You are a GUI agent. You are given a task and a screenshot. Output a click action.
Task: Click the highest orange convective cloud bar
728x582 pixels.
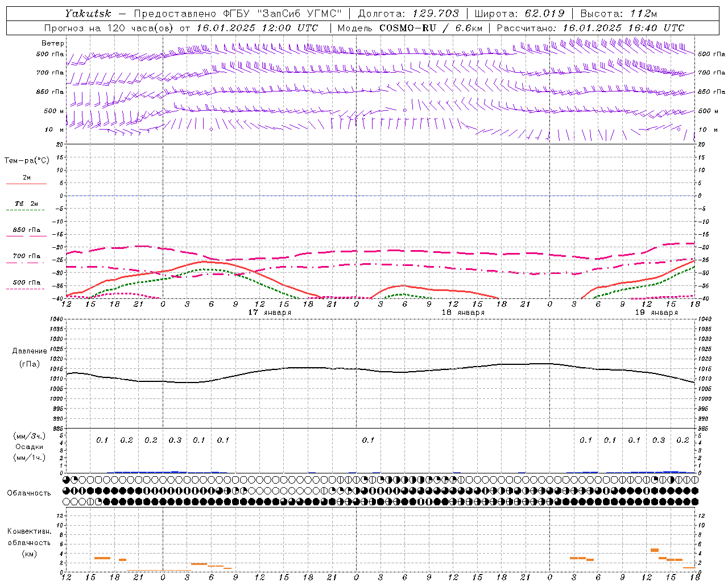pos(655,550)
